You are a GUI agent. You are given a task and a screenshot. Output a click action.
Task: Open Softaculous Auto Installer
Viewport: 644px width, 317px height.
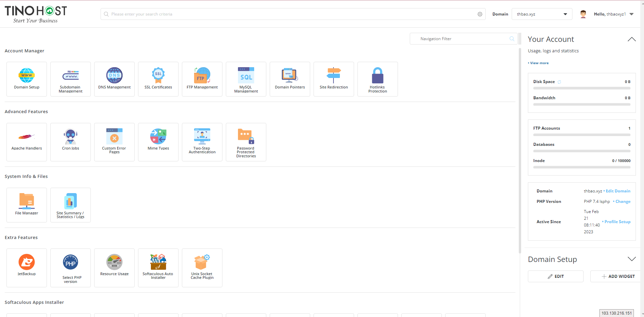(x=158, y=268)
